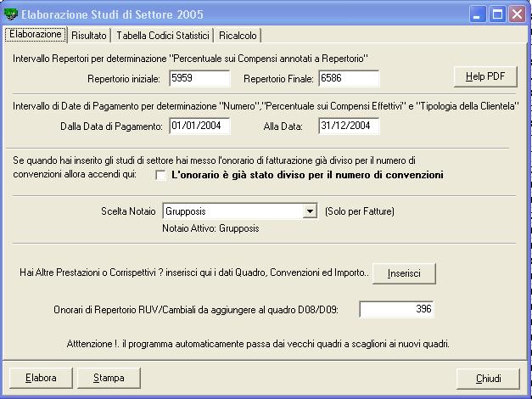Click the Alla Data field
The height and width of the screenshot is (399, 532).
[349, 126]
